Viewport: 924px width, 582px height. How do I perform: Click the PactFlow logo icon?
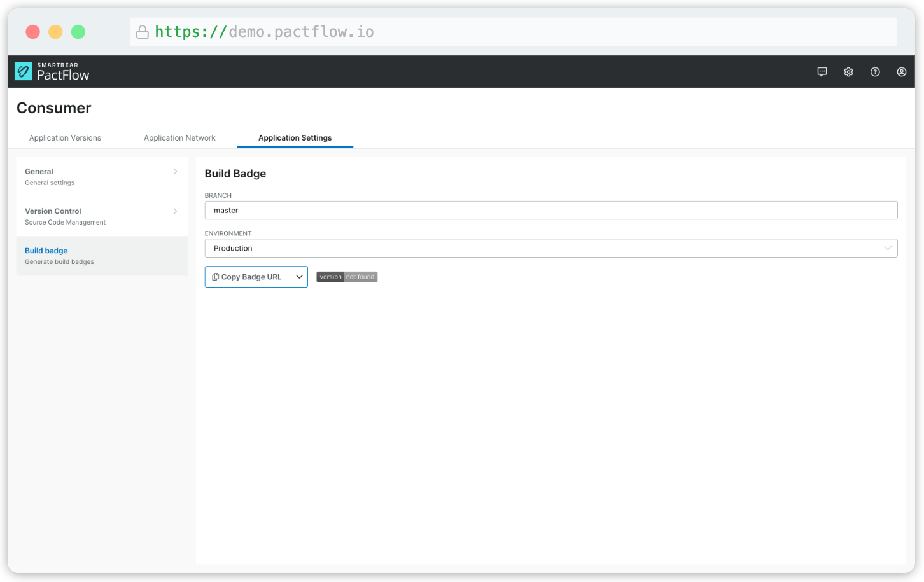(x=24, y=71)
